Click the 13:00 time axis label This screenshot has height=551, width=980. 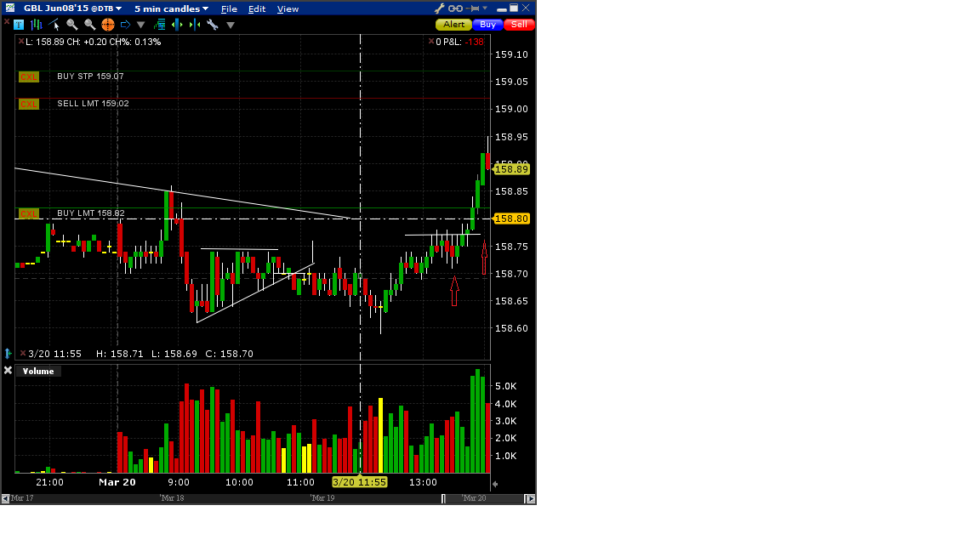(x=423, y=482)
